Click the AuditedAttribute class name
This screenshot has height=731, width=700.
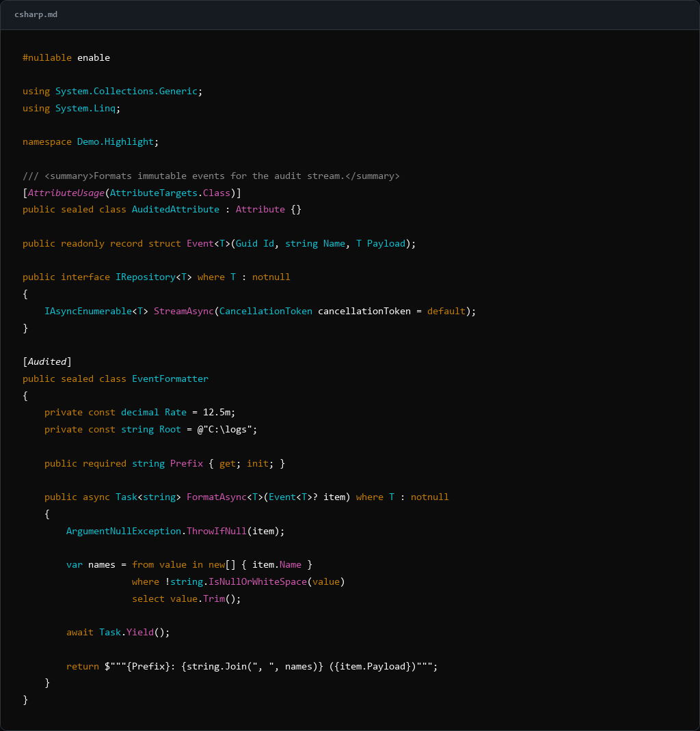coord(176,210)
